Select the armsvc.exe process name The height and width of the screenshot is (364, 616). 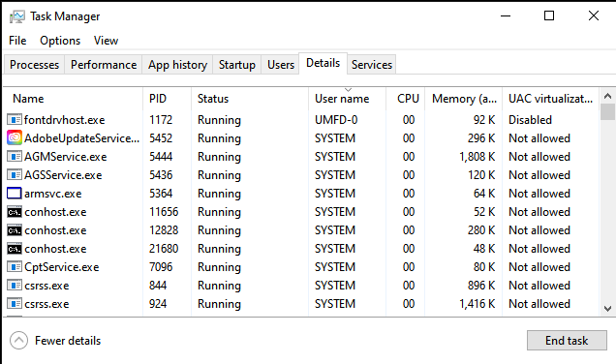[53, 194]
